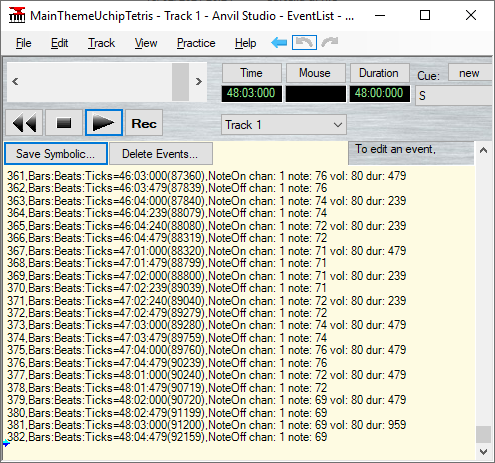Click the song position scroll left arrow

(15, 82)
